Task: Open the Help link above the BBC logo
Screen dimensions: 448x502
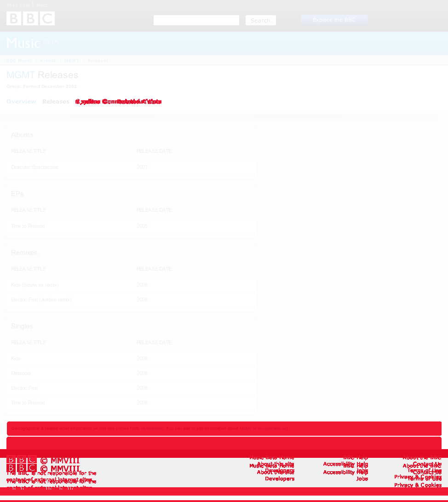Action: [42, 6]
